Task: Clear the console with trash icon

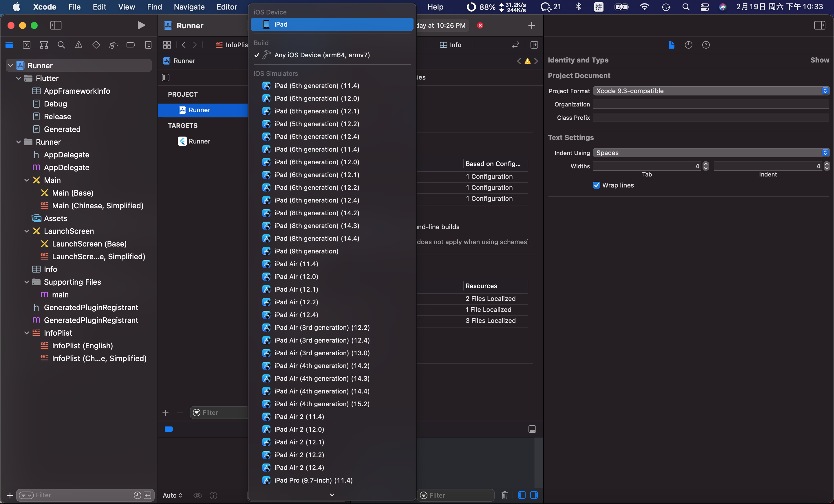Action: 505,495
